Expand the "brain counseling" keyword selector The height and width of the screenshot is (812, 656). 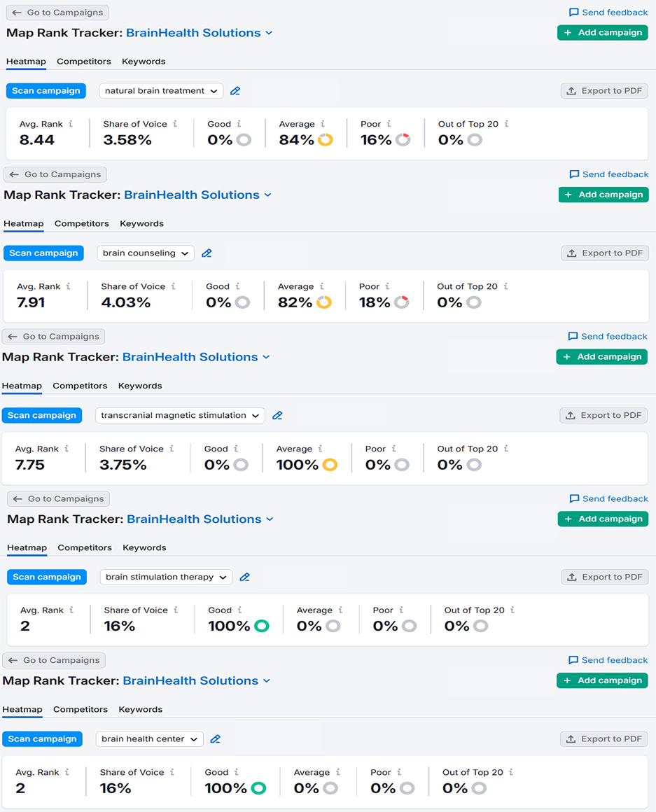click(x=145, y=253)
